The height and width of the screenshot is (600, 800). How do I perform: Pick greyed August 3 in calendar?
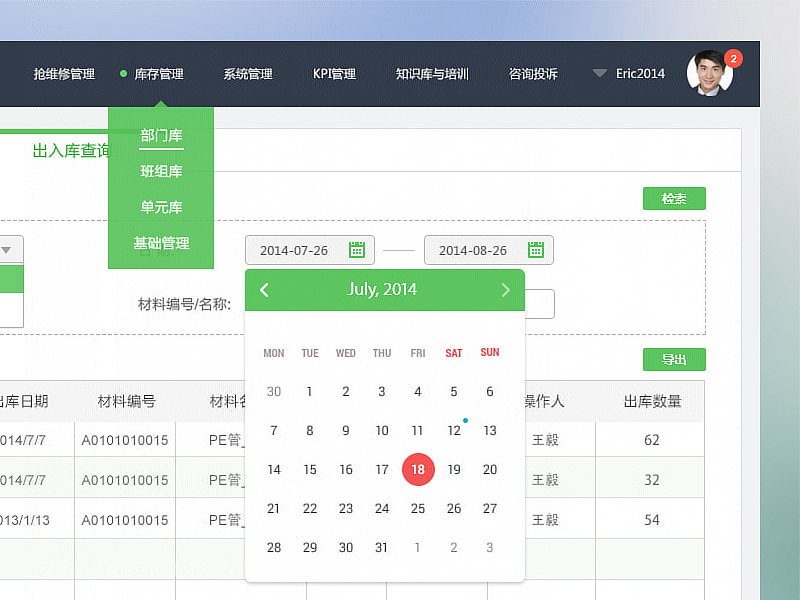coord(490,547)
